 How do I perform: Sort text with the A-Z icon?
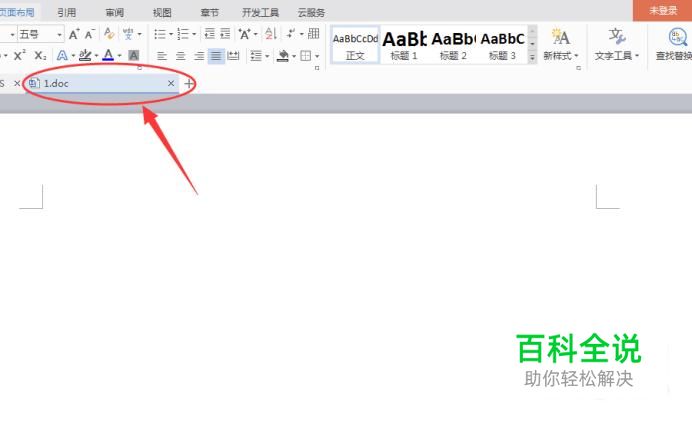pyautogui.click(x=271, y=34)
